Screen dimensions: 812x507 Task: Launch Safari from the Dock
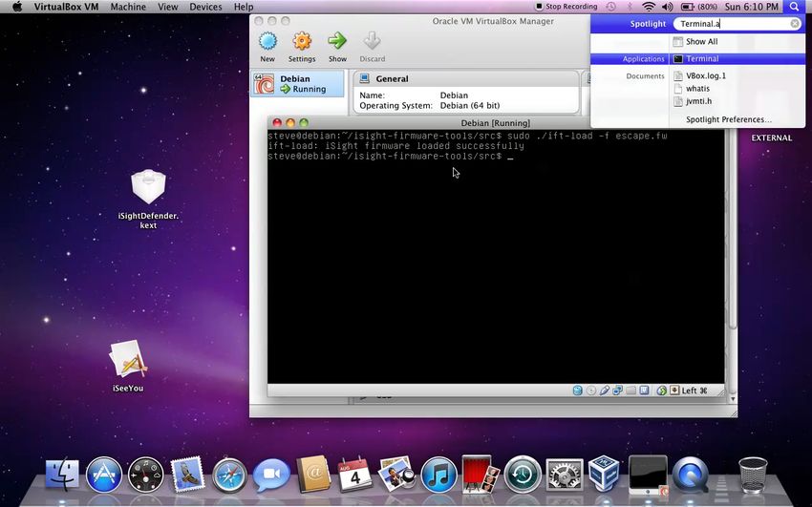click(229, 475)
